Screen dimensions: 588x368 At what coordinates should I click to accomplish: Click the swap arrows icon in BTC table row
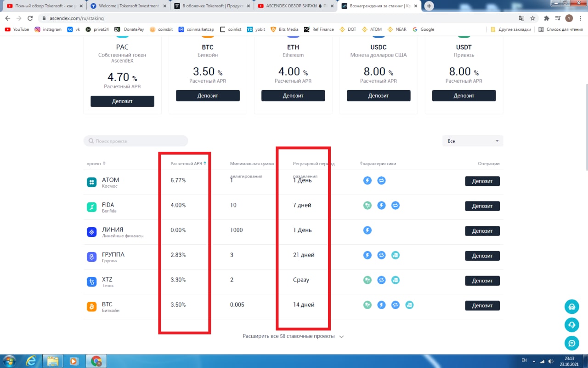(396, 305)
